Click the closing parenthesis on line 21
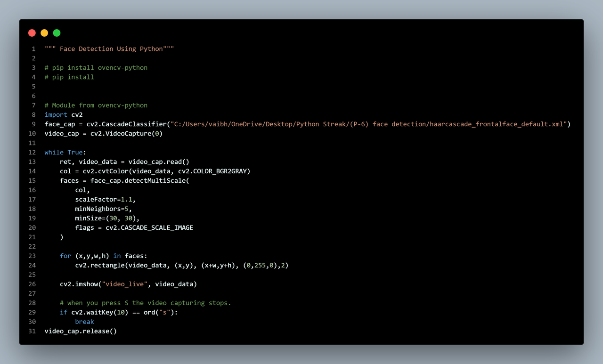The height and width of the screenshot is (364, 603). pos(62,237)
